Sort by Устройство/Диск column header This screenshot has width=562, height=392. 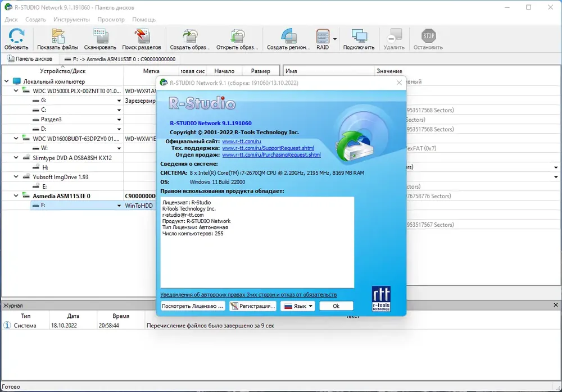pyautogui.click(x=63, y=71)
